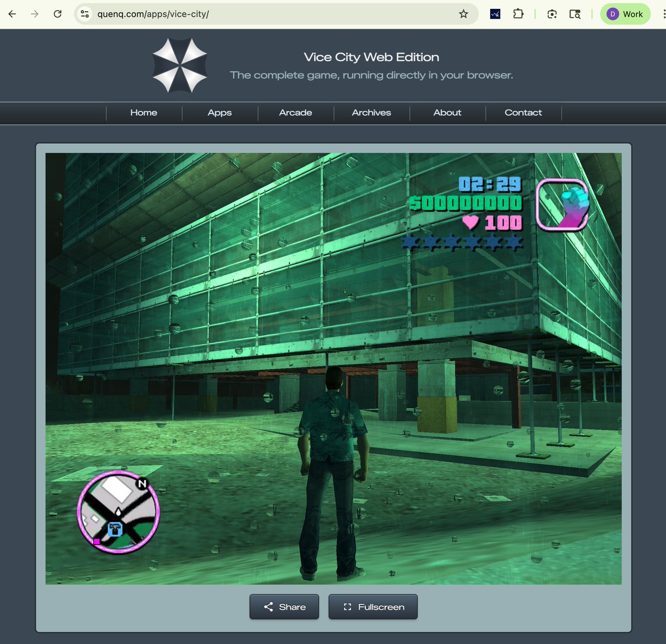
Task: Click the screenshot capture toolbar icon
Action: [552, 14]
